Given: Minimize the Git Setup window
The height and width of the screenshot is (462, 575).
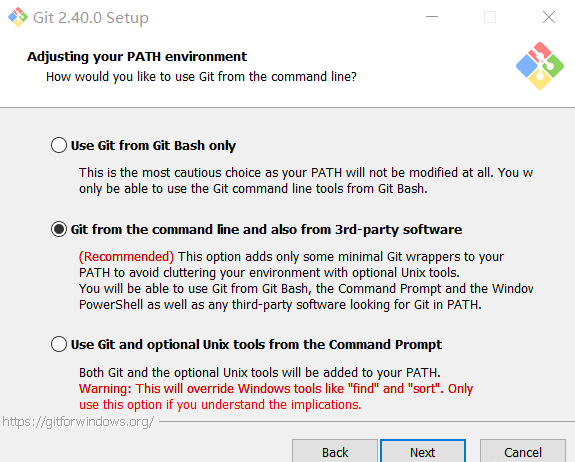Looking at the screenshot, I should point(432,17).
